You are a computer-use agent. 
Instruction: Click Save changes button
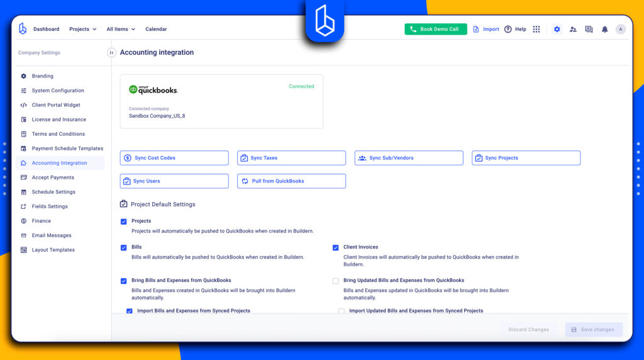[594, 330]
